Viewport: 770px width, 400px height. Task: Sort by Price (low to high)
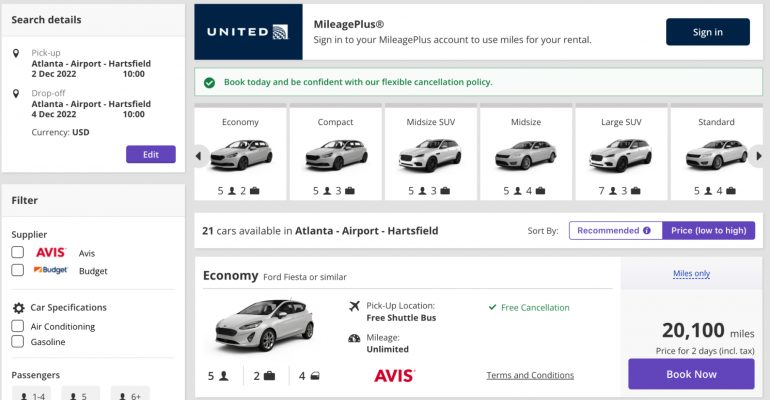pyautogui.click(x=708, y=230)
